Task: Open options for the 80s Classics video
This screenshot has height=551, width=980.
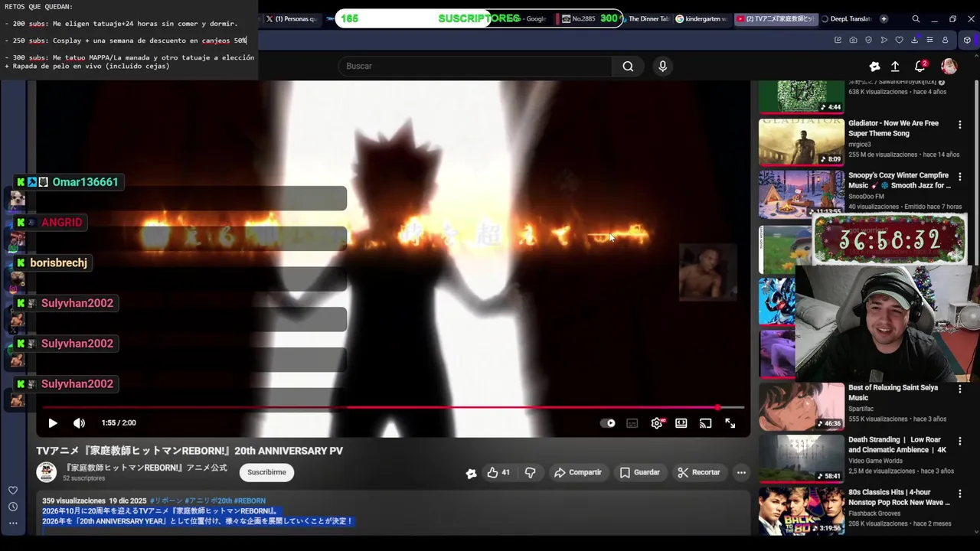Action: coord(960,494)
